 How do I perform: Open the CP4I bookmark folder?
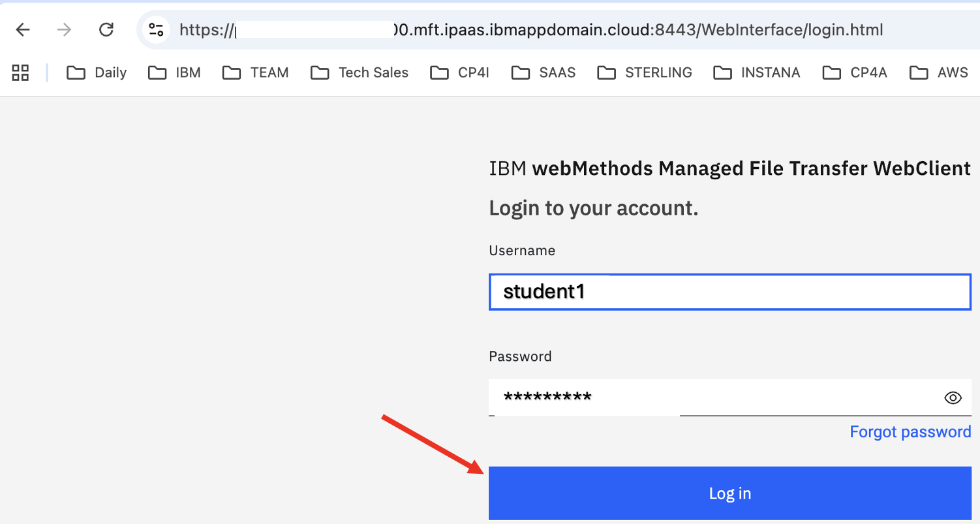click(x=459, y=72)
